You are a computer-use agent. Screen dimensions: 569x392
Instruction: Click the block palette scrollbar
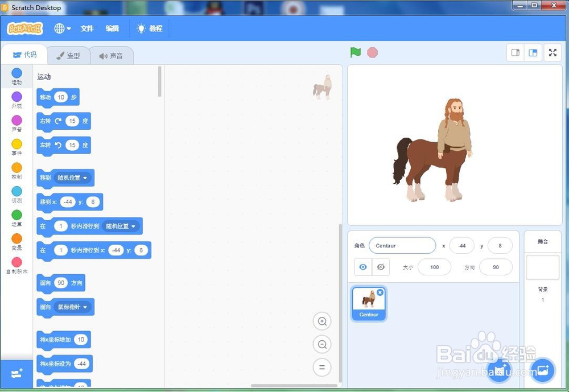point(160,82)
